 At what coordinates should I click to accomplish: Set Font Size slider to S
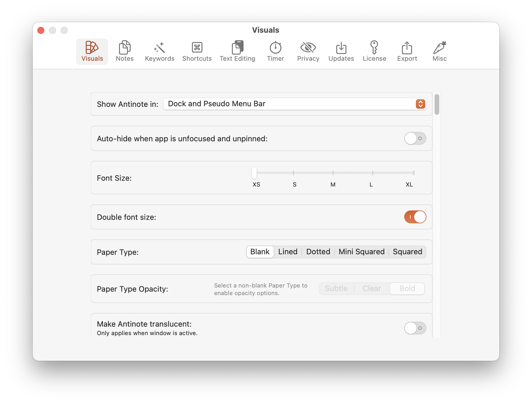(x=293, y=173)
